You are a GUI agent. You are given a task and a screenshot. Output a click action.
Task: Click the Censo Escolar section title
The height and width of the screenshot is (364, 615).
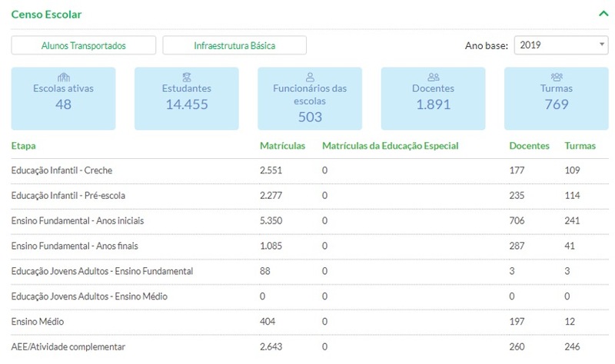[47, 14]
